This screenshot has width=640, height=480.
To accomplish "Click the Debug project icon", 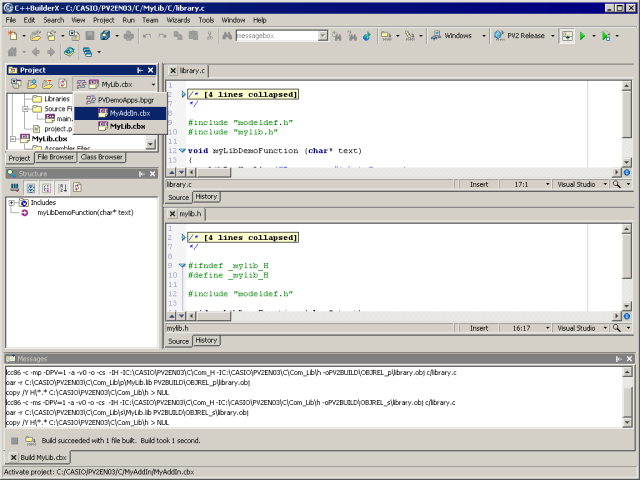I will [x=606, y=36].
